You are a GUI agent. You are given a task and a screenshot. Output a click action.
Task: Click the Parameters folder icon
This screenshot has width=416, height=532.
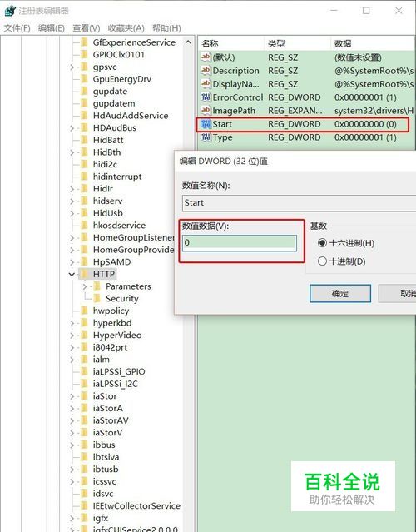click(97, 286)
